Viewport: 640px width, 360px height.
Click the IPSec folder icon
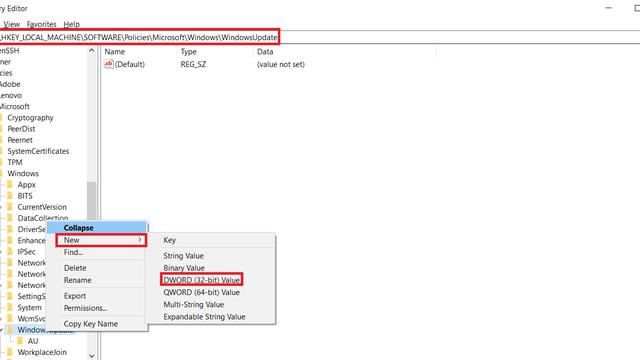(10, 251)
